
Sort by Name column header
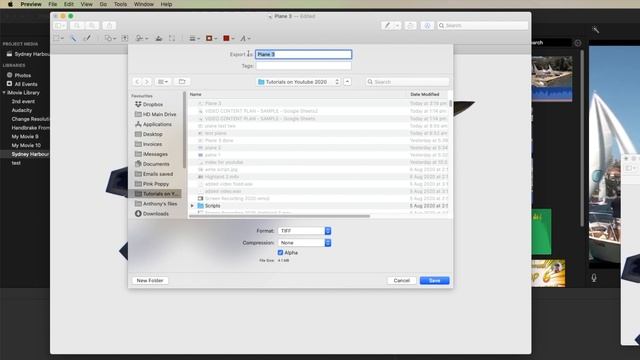click(196, 94)
